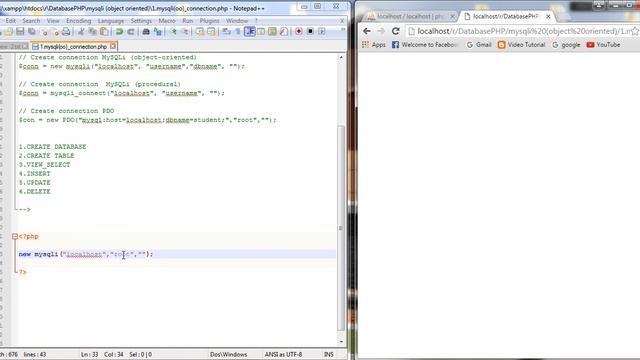Open the Language menu
640x360 pixels.
111,21
